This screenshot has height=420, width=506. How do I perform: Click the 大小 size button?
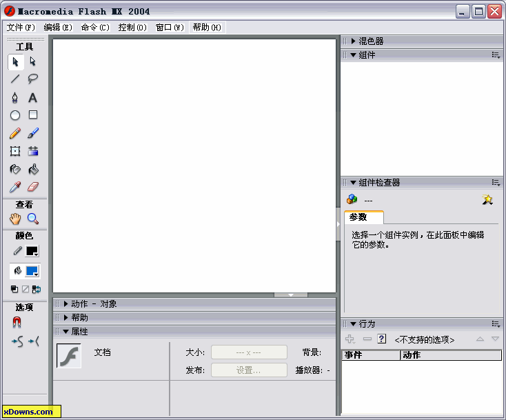coord(249,352)
